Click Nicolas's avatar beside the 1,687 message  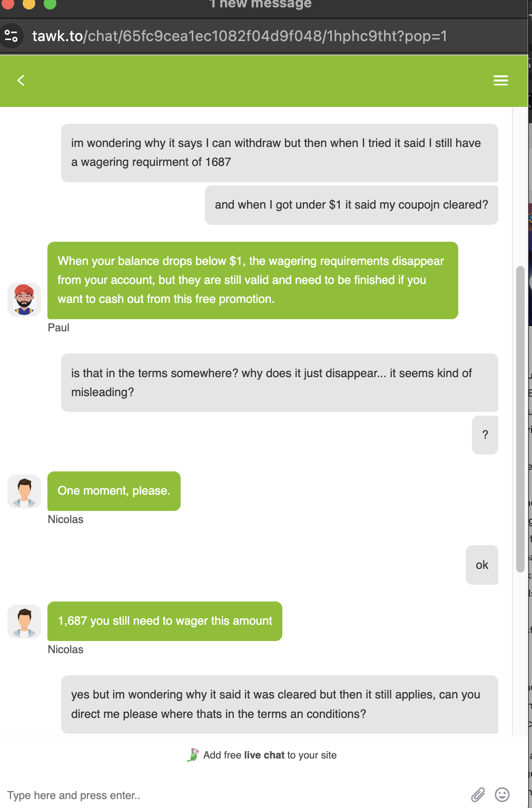[24, 622]
